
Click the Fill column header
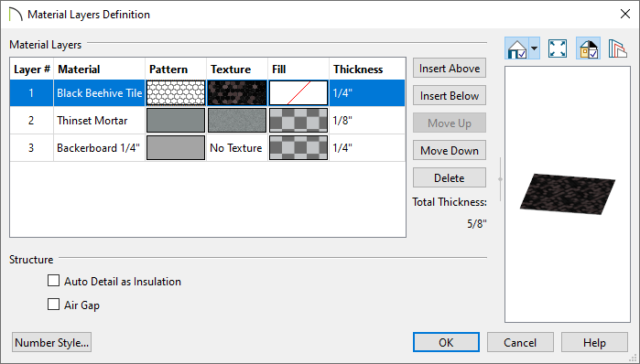click(x=298, y=69)
